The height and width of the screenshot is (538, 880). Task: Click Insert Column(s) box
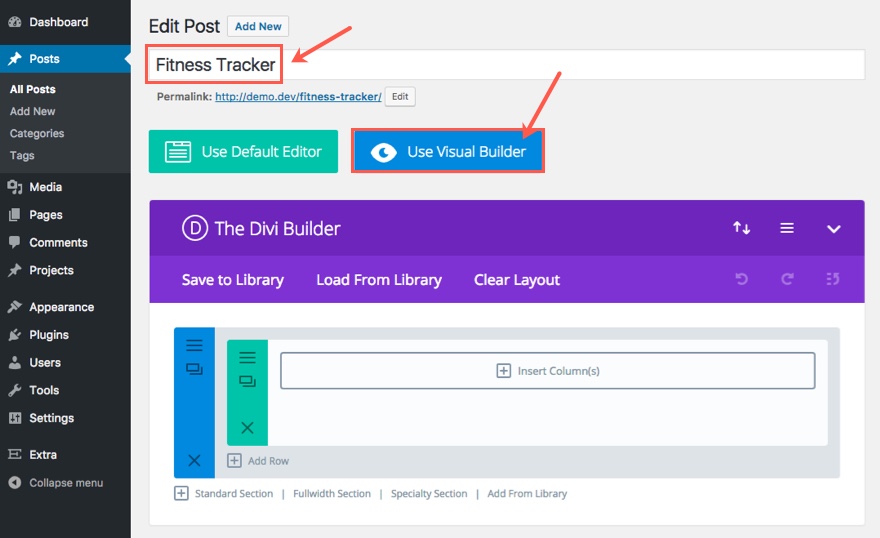pos(548,371)
